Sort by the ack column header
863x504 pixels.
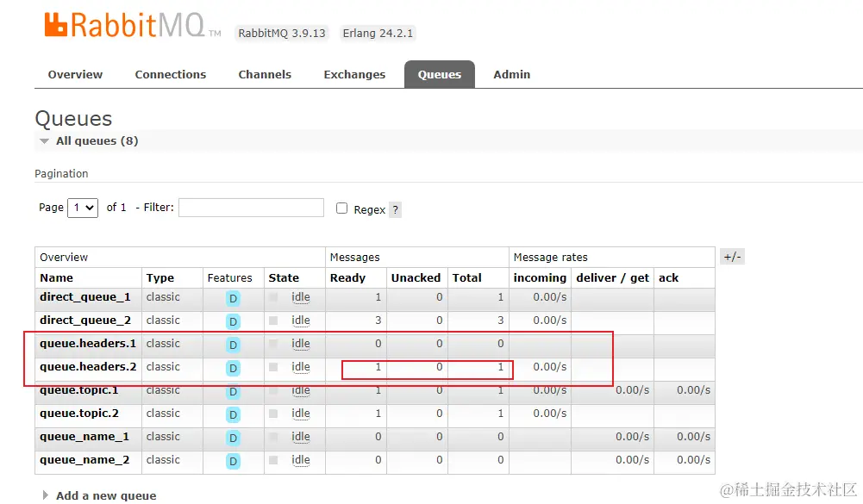click(x=668, y=278)
